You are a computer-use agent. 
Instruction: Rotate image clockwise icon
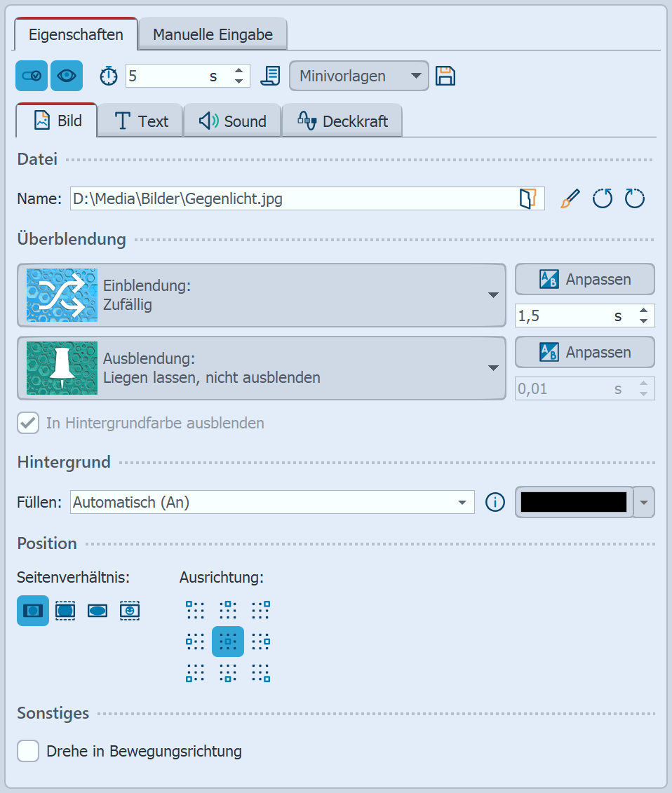(634, 199)
